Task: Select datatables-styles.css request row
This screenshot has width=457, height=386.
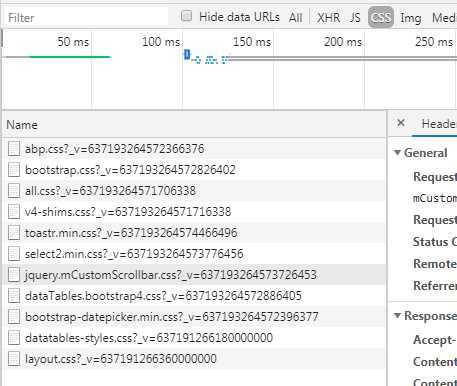Action: click(194, 338)
